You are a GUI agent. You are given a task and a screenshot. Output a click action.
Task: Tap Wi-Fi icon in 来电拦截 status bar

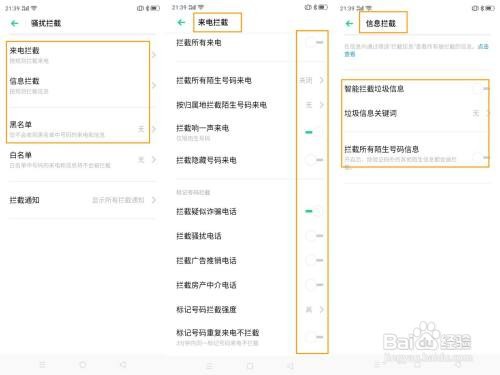201,7
